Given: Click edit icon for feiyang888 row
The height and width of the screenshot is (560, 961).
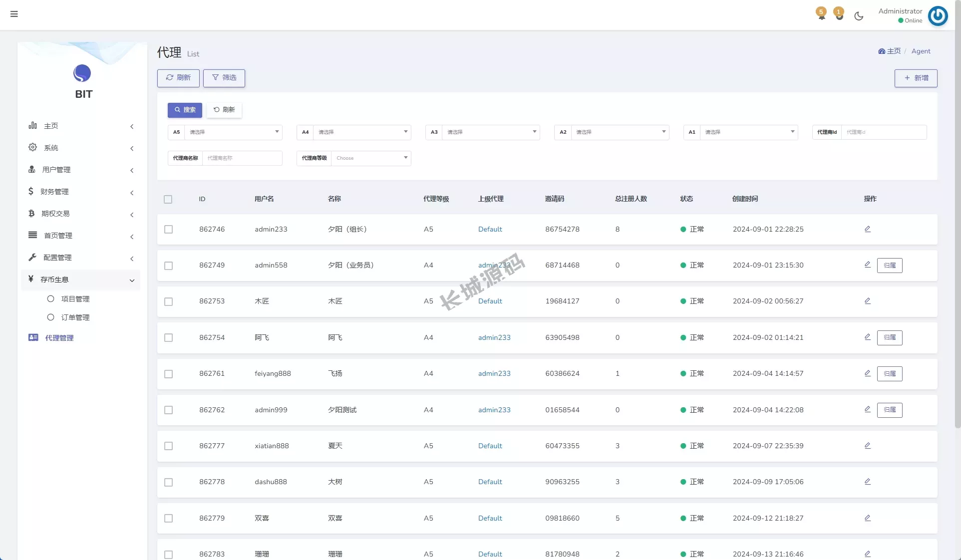Looking at the screenshot, I should [868, 373].
